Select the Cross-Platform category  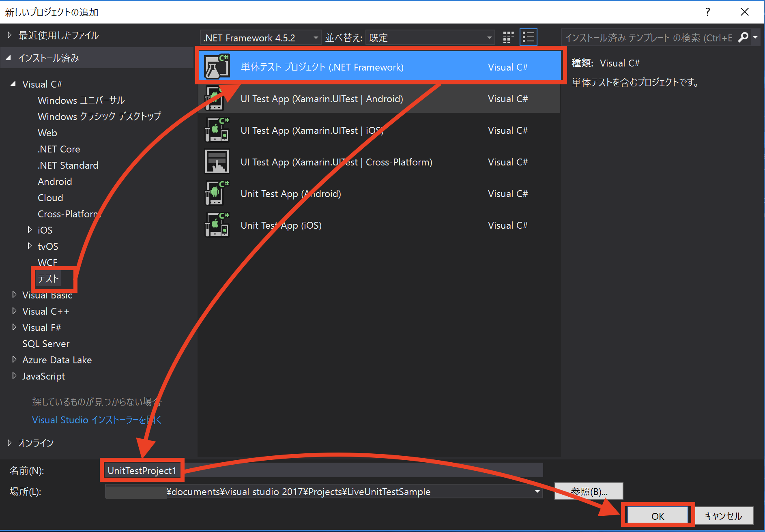click(69, 214)
